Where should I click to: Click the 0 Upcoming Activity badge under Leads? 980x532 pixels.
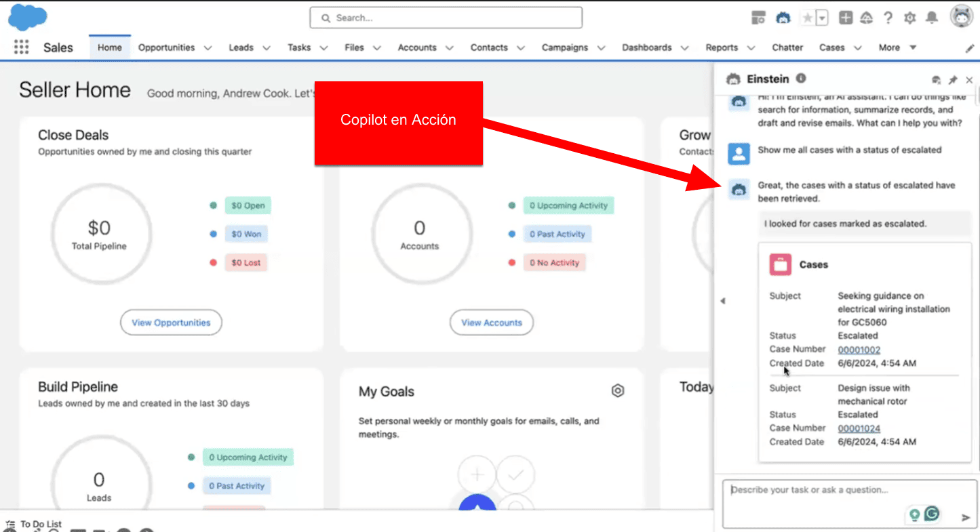[x=248, y=457]
